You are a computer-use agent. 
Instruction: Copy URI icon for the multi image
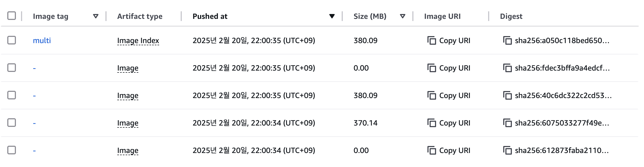click(432, 41)
